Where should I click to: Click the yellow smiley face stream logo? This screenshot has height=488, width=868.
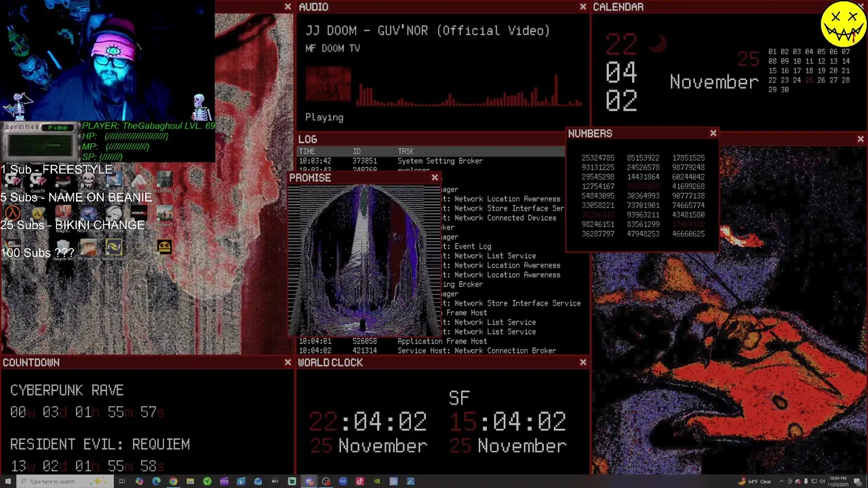[843, 24]
